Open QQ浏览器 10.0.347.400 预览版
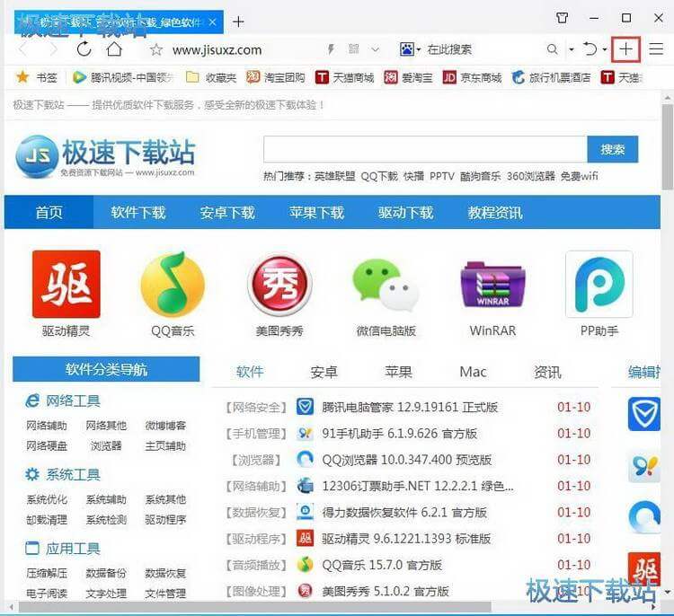This screenshot has height=616, width=674. coord(406,460)
